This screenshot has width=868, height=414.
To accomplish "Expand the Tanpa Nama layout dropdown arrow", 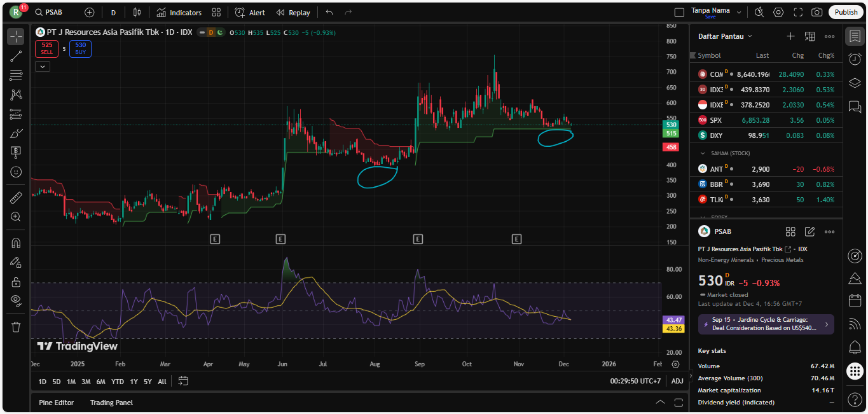I will (x=739, y=12).
